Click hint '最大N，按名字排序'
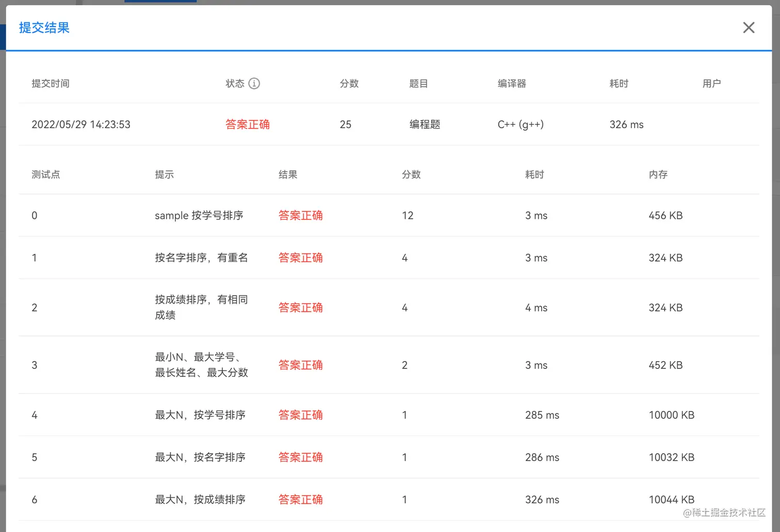Viewport: 780px width, 532px height. click(x=200, y=458)
